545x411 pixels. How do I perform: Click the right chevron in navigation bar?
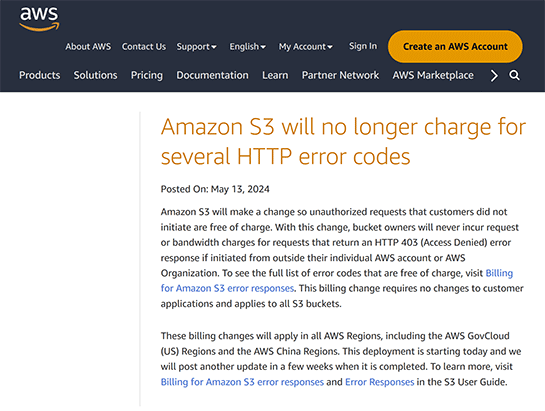pyautogui.click(x=494, y=75)
